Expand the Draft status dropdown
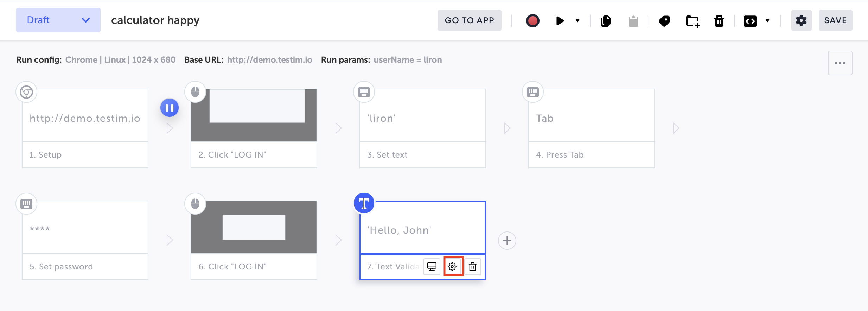The image size is (868, 311). click(x=58, y=20)
